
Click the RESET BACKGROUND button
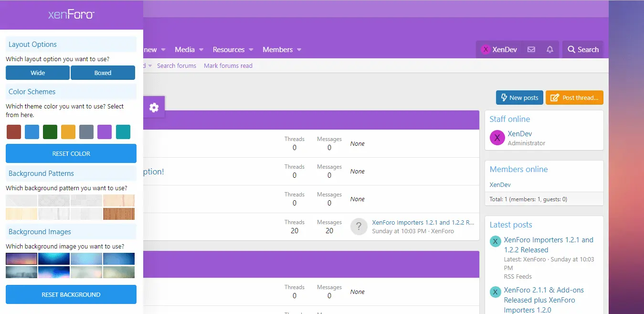pos(71,294)
